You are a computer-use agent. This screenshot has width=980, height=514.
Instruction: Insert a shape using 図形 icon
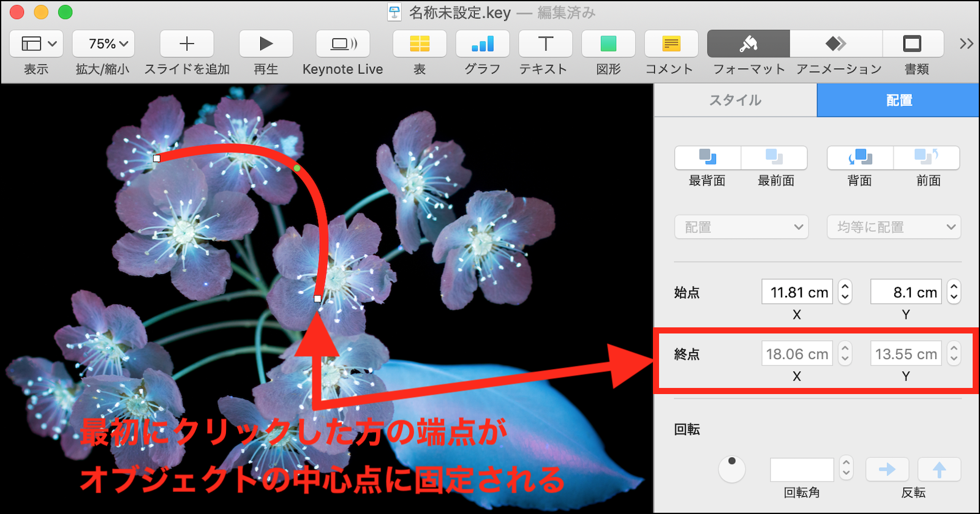point(608,44)
